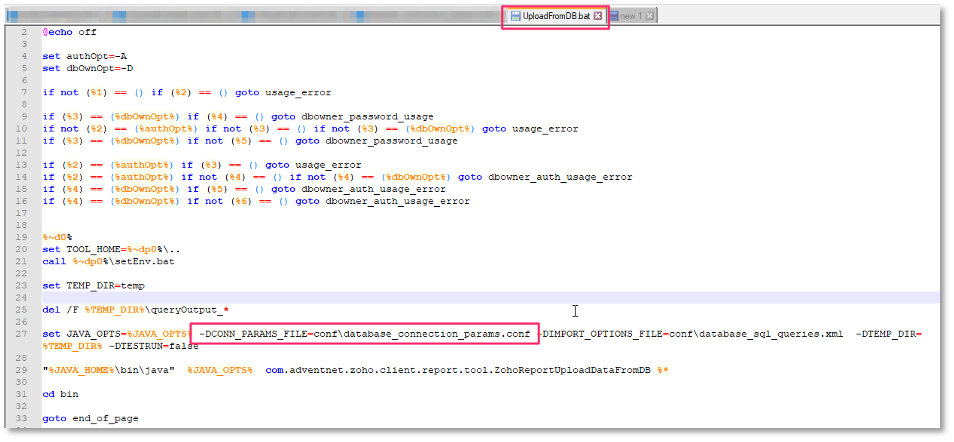Select line number 27 in the margin

click(22, 333)
